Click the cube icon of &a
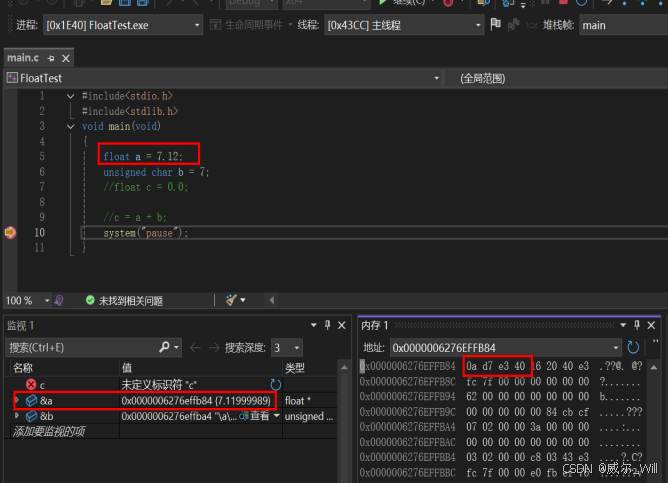Screen dimensions: 668x483 click(x=32, y=400)
